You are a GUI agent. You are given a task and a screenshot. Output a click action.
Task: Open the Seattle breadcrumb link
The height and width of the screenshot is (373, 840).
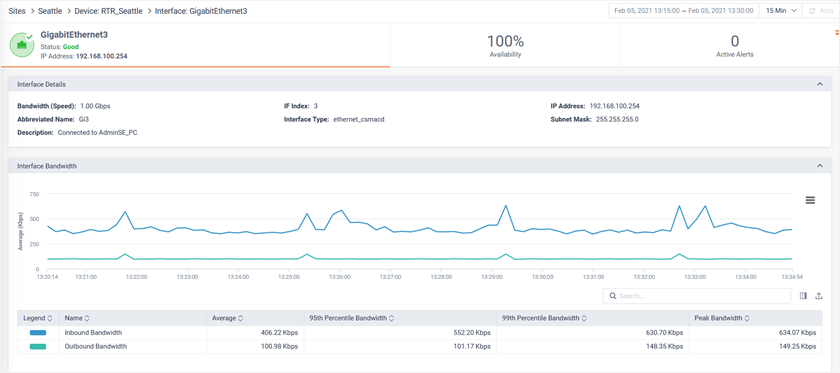coord(50,11)
